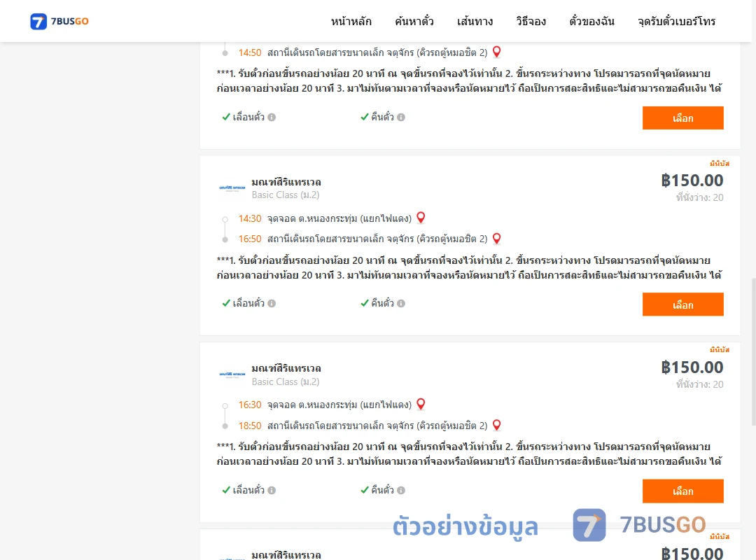This screenshot has width=756, height=560.
Task: Open the หน้าหลัก menu item
Action: pos(351,21)
